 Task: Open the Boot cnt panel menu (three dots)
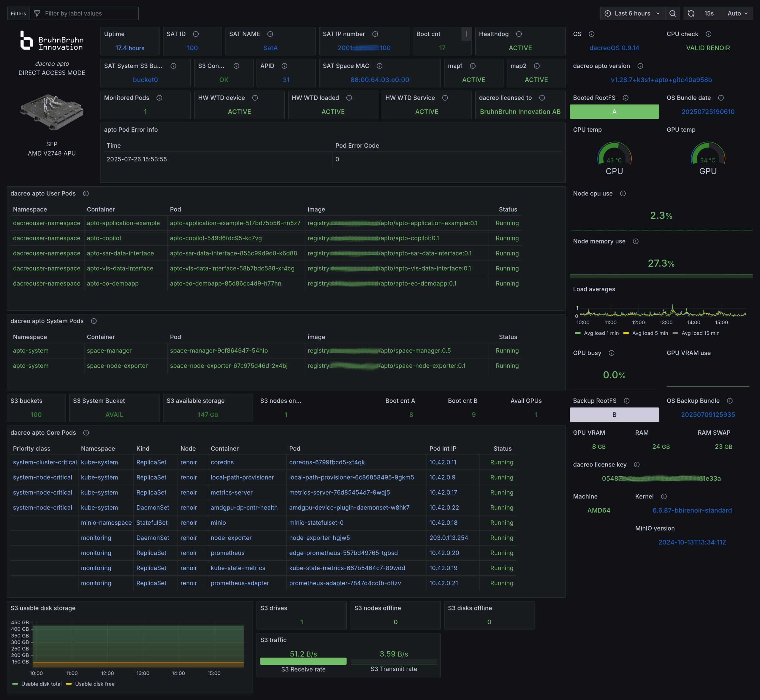(466, 34)
